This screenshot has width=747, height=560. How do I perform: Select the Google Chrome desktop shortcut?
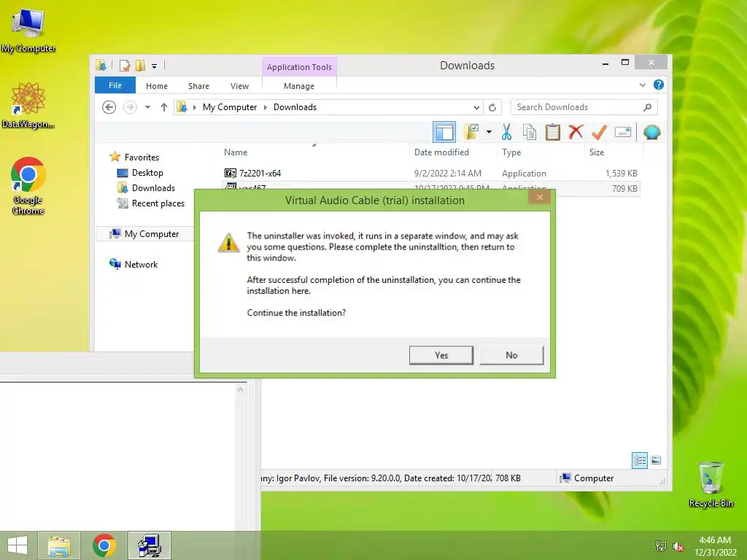point(28,186)
